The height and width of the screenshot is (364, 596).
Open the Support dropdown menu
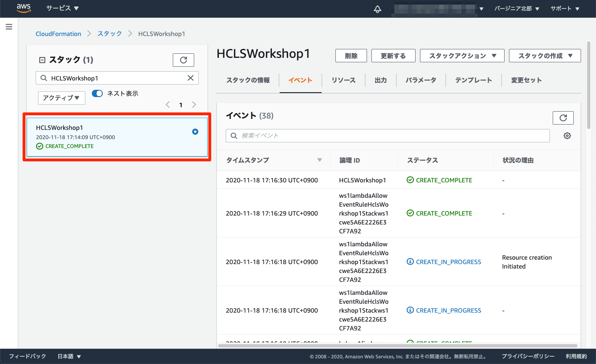coord(565,8)
